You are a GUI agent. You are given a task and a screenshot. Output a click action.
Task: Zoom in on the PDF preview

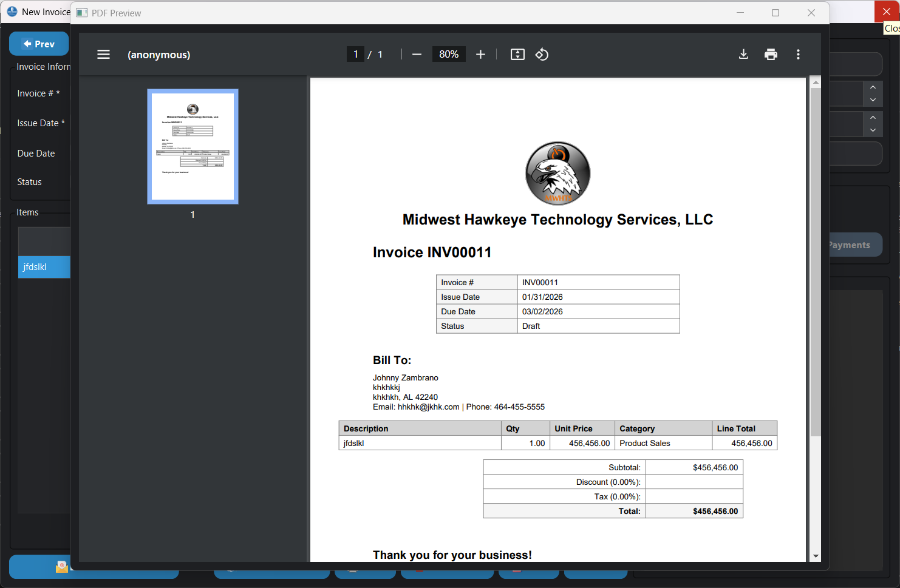tap(480, 54)
